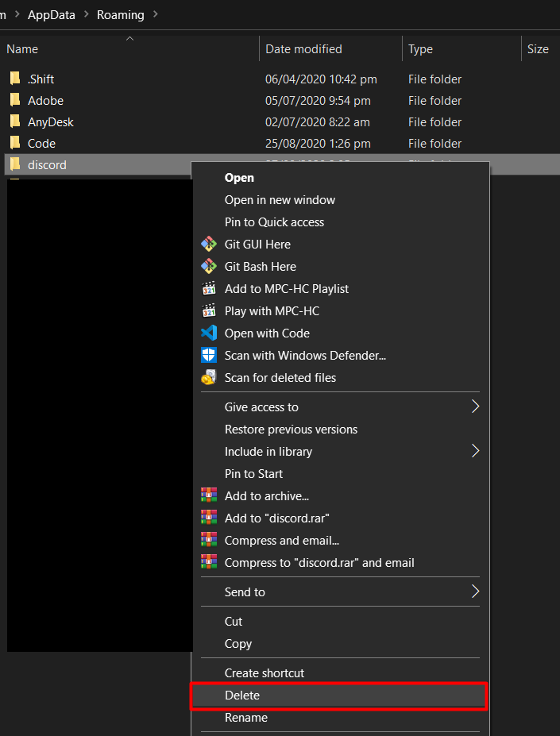560x736 pixels.
Task: Click the WinRAR icon beside Add to archive
Action: pos(209,495)
